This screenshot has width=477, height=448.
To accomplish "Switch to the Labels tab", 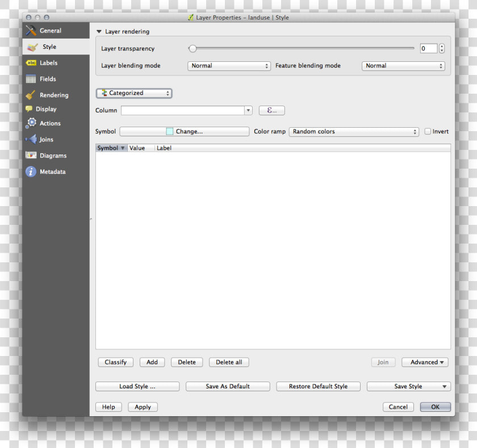I will (x=56, y=62).
